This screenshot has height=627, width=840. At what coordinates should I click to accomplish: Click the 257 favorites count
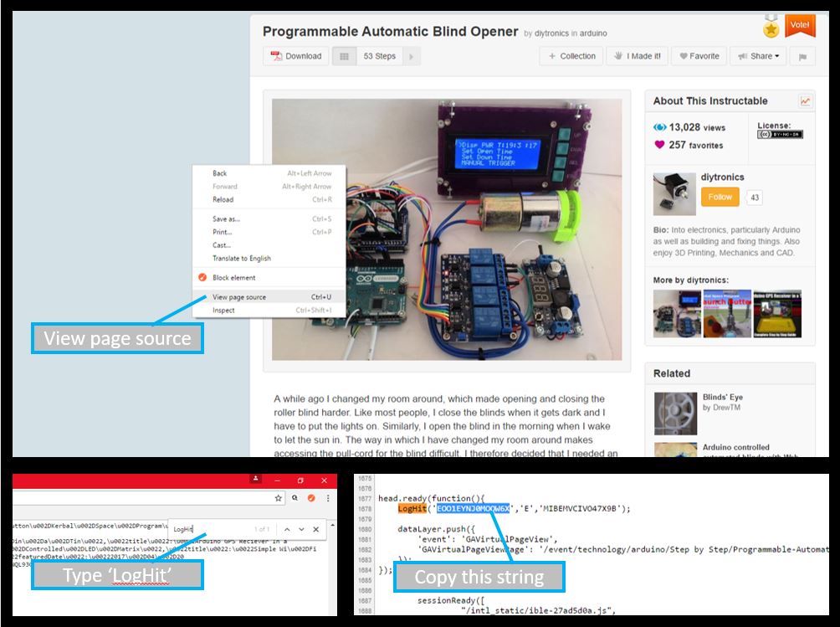(696, 145)
